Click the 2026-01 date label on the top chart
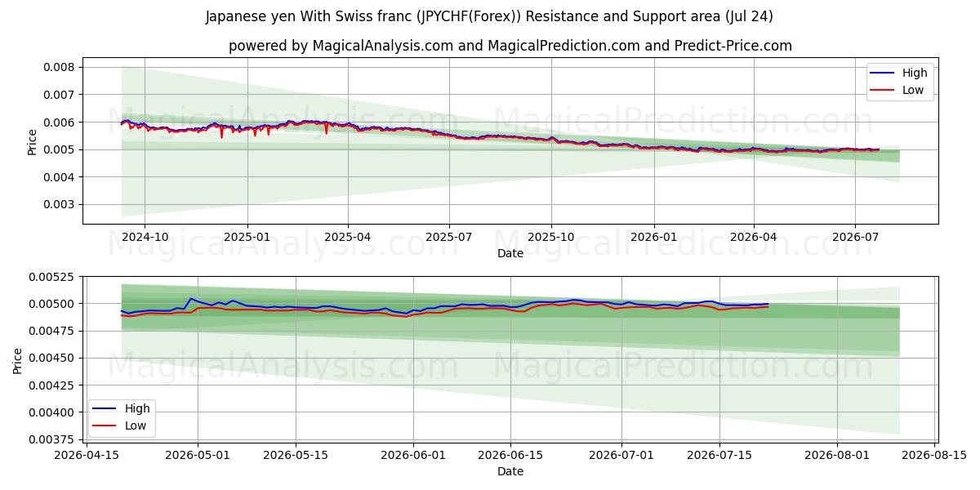This screenshot has width=980, height=490. pos(654,238)
